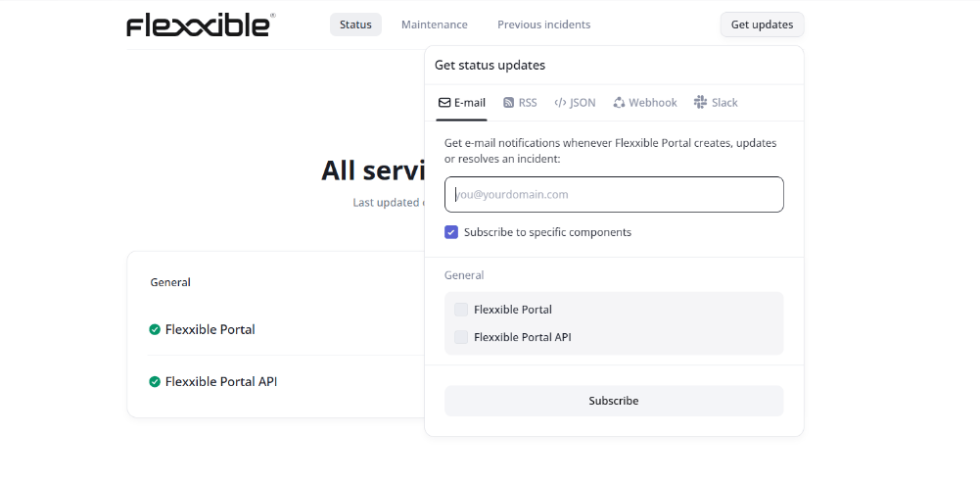The width and height of the screenshot is (980, 484).
Task: Click Flexxible Portal green status checkmark
Action: [x=155, y=329]
